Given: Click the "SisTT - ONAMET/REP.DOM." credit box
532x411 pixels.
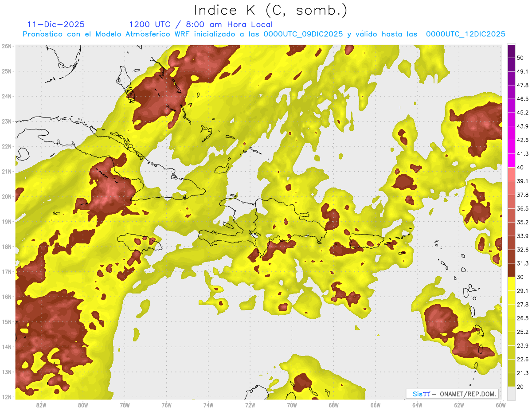Looking at the screenshot, I should 452,394.
